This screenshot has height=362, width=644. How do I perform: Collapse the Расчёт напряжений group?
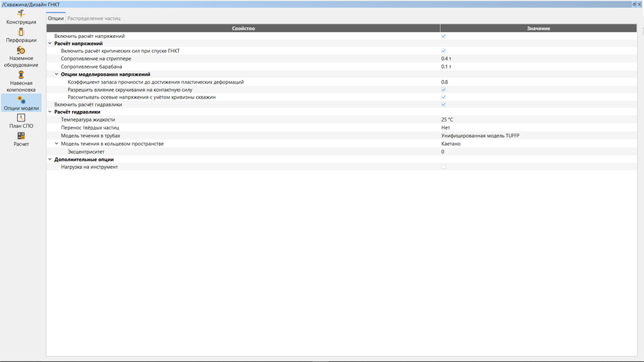[50, 44]
